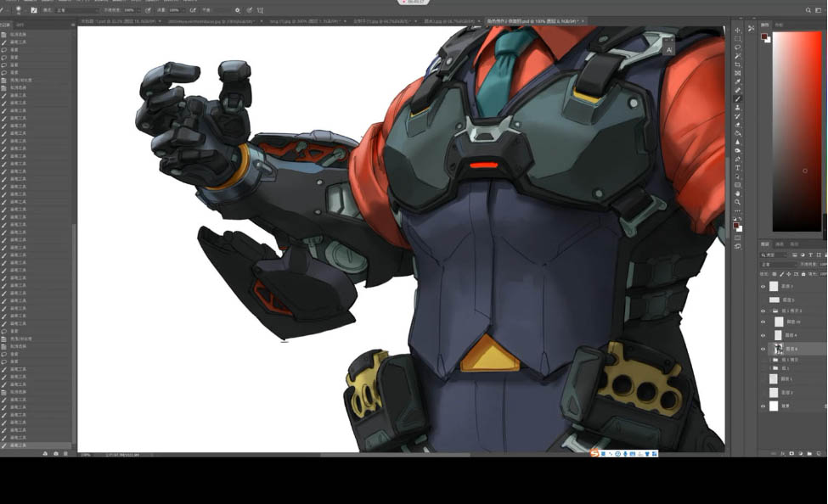Toggle lock image pixels brush icon
Screen dimensions: 828x504
click(x=782, y=274)
